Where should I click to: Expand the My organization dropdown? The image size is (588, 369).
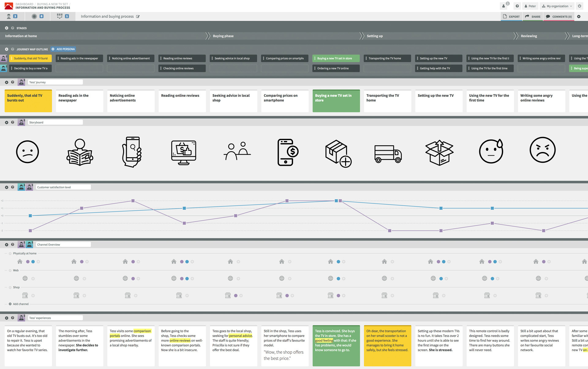point(556,6)
